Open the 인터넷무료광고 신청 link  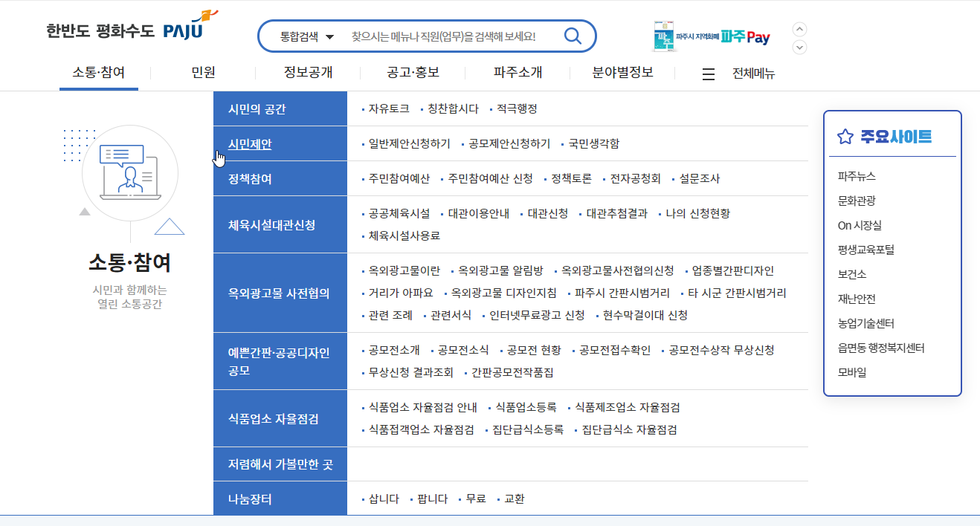(x=537, y=315)
